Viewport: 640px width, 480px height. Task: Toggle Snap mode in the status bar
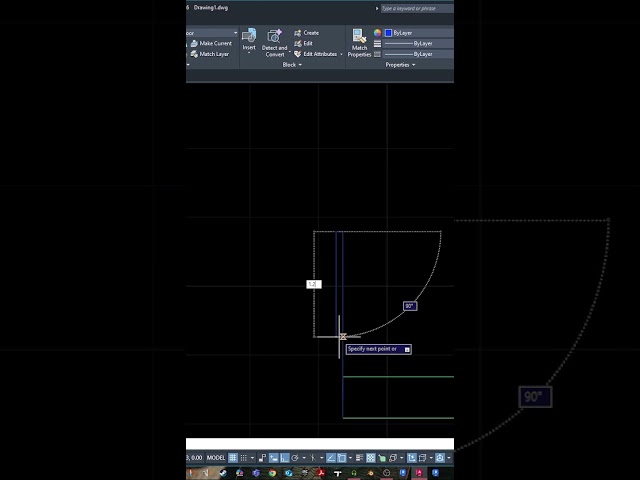click(243, 458)
